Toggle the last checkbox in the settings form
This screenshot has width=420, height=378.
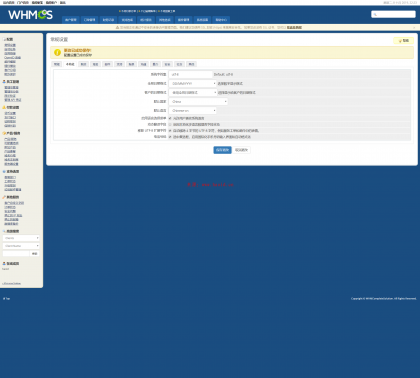coord(170,137)
